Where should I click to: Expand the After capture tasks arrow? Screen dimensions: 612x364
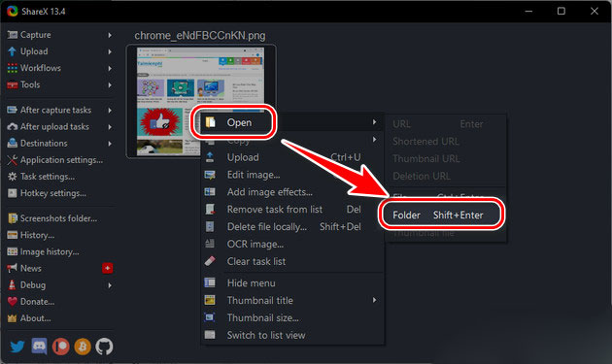(x=110, y=111)
